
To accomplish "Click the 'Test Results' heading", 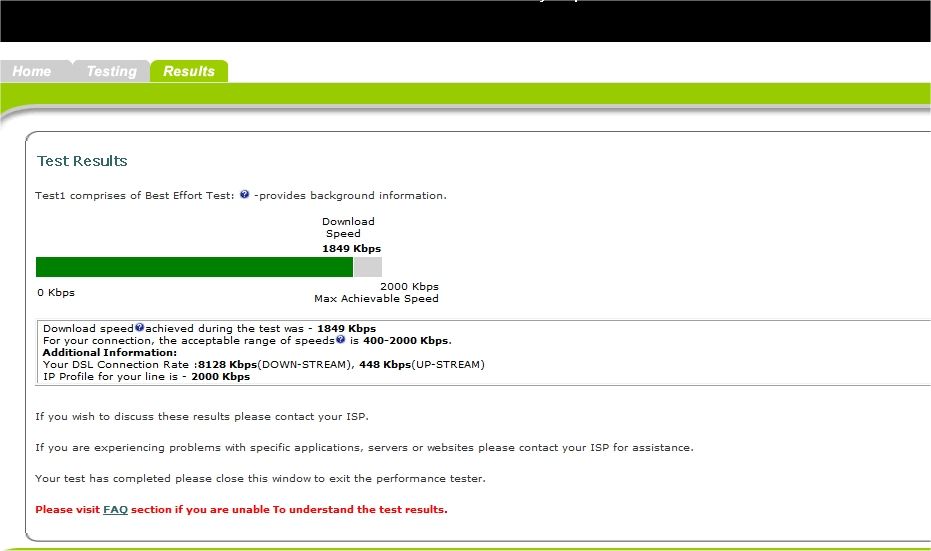I will (x=82, y=161).
